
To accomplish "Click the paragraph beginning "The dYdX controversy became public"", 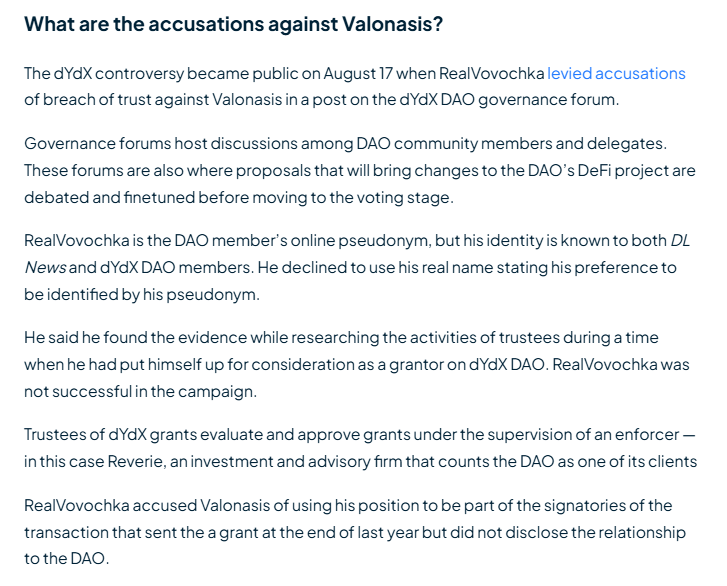I will (355, 87).
